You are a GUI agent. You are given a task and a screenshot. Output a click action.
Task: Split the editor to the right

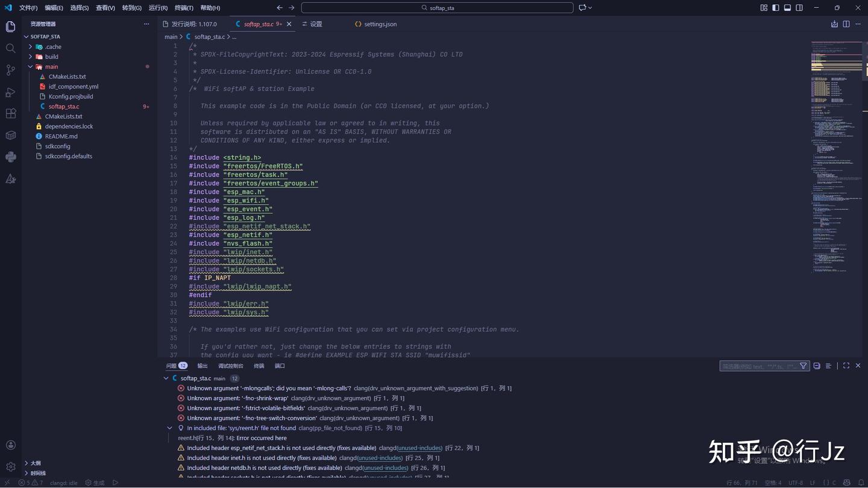tap(846, 24)
